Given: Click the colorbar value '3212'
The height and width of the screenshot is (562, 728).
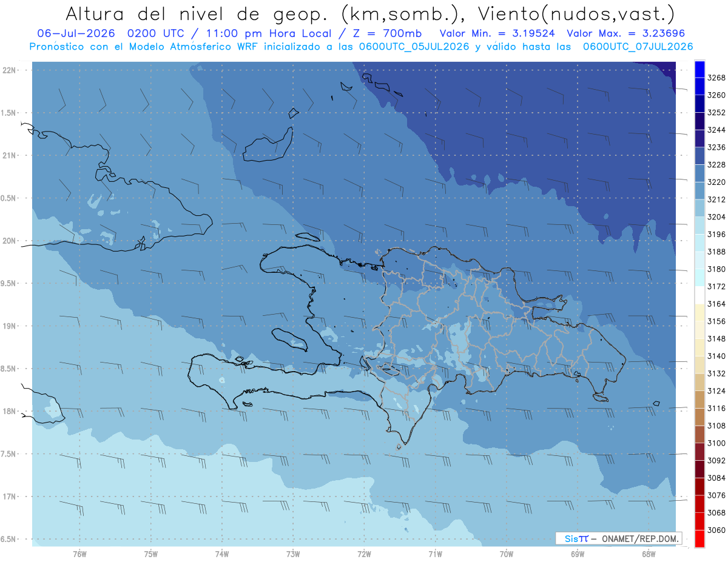Looking at the screenshot, I should (716, 199).
